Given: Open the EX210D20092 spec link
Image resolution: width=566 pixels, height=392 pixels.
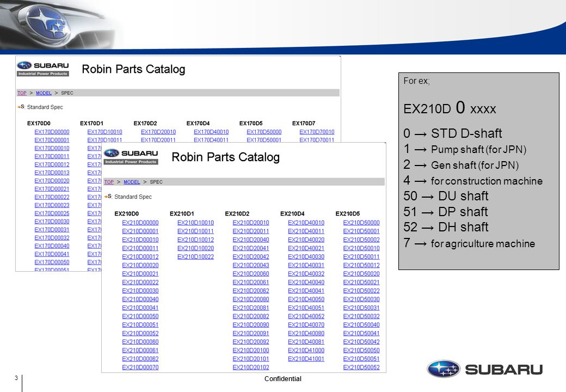Looking at the screenshot, I should coord(251,342).
